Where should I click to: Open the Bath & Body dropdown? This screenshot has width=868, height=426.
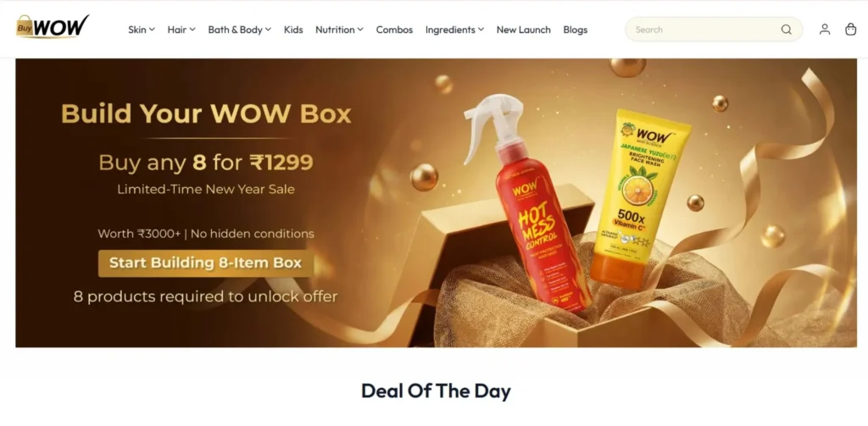click(240, 30)
